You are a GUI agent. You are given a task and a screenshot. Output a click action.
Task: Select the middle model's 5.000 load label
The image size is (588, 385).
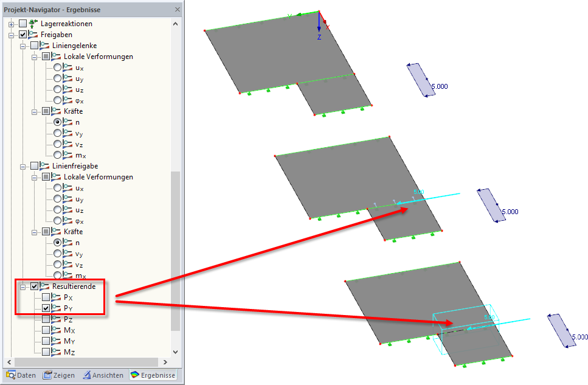tap(510, 212)
